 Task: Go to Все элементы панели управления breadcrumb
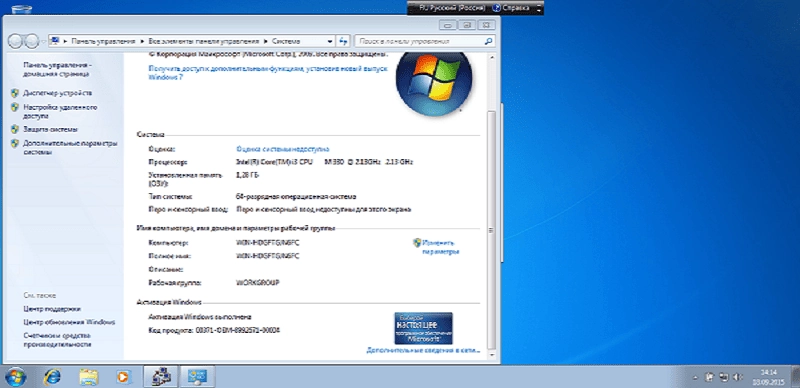pos(204,41)
